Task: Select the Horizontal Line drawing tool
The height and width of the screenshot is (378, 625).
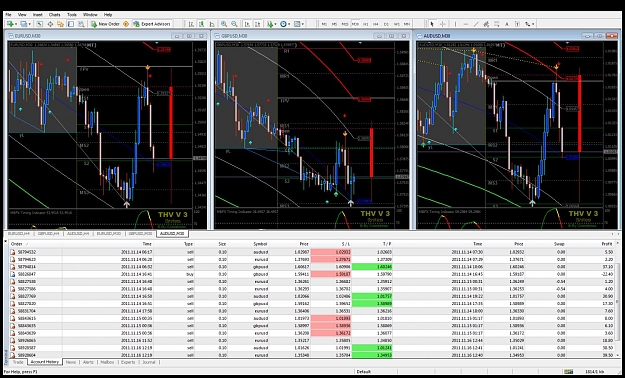Action: 466,24
